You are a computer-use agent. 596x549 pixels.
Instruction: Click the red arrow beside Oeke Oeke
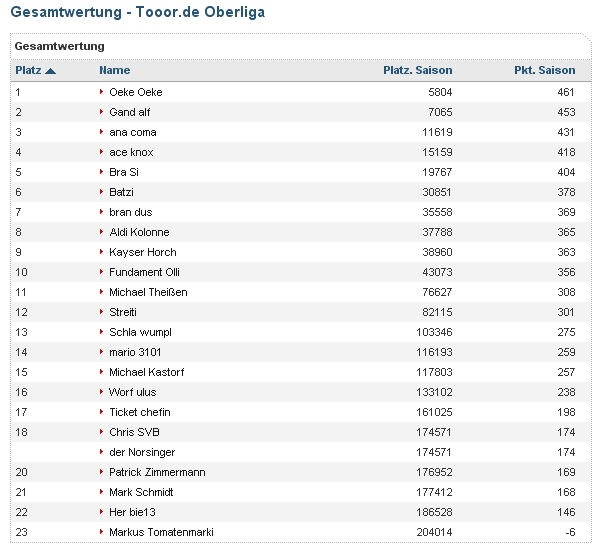click(101, 92)
